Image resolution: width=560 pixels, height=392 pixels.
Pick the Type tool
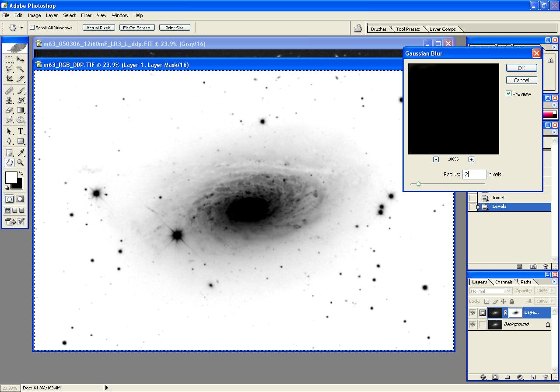21,131
